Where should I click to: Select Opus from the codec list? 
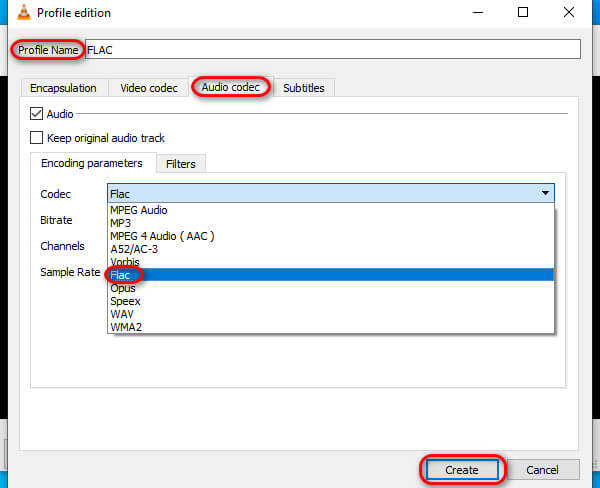tap(124, 287)
